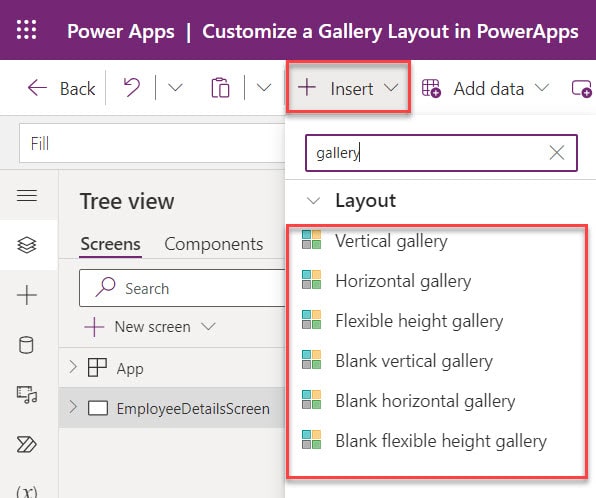596x498 pixels.
Task: Switch to the Screens tab
Action: [110, 244]
